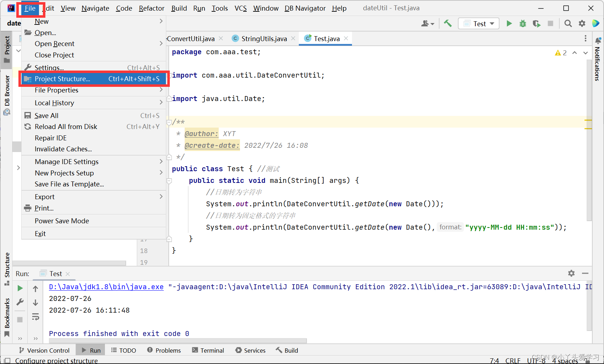Click the run console horizontal scrollbar

[177, 341]
